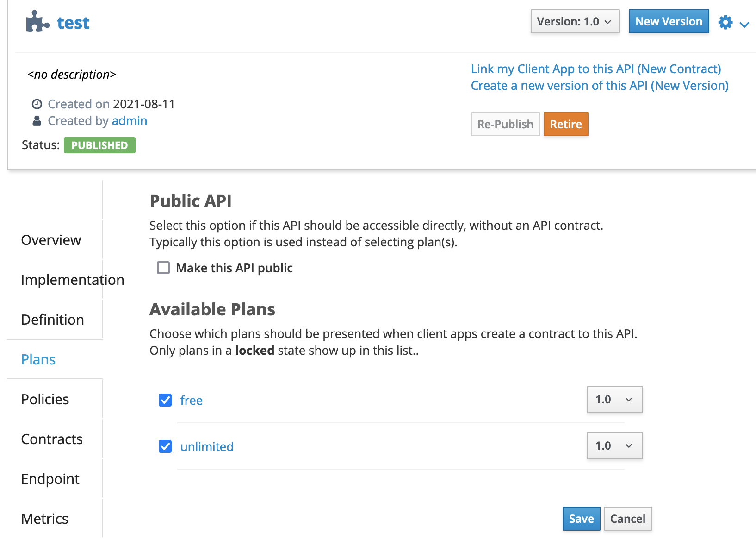Open the version dropdown for the unlimited plan
Viewport: 756px width, 539px height.
(x=614, y=445)
